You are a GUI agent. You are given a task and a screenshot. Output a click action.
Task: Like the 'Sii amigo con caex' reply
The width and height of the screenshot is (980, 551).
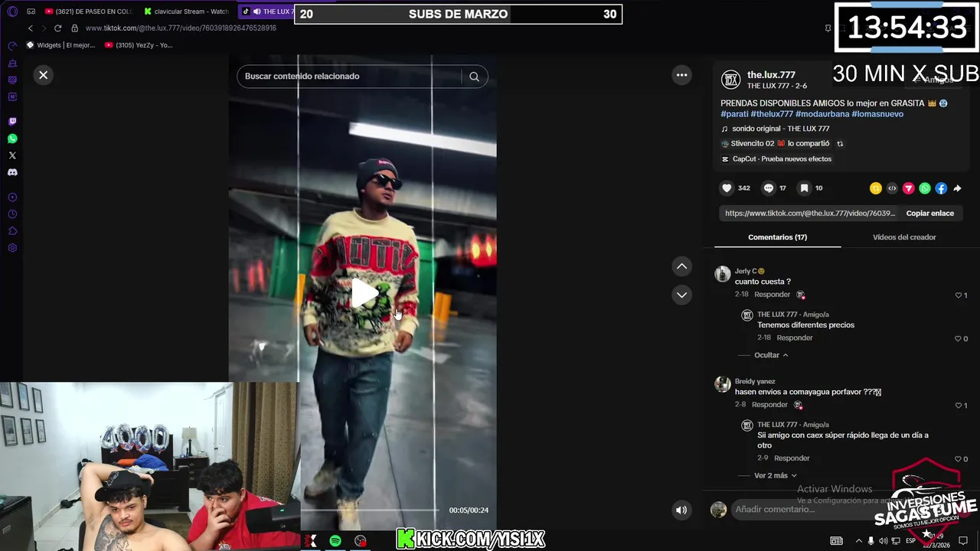click(958, 459)
